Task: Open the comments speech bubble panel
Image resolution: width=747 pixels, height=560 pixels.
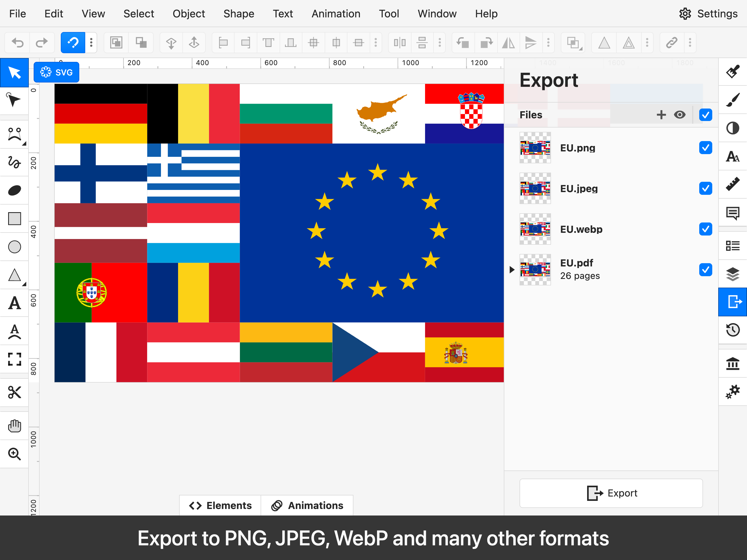Action: point(733,213)
